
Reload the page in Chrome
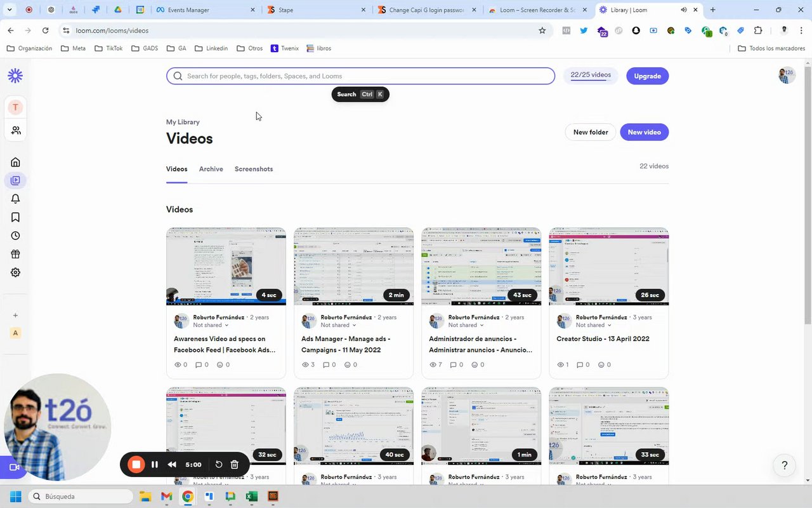[45, 30]
